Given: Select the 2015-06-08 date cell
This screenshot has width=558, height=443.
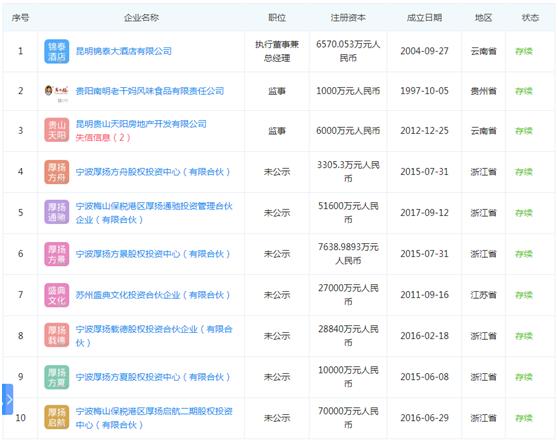Looking at the screenshot, I should pos(424,377).
